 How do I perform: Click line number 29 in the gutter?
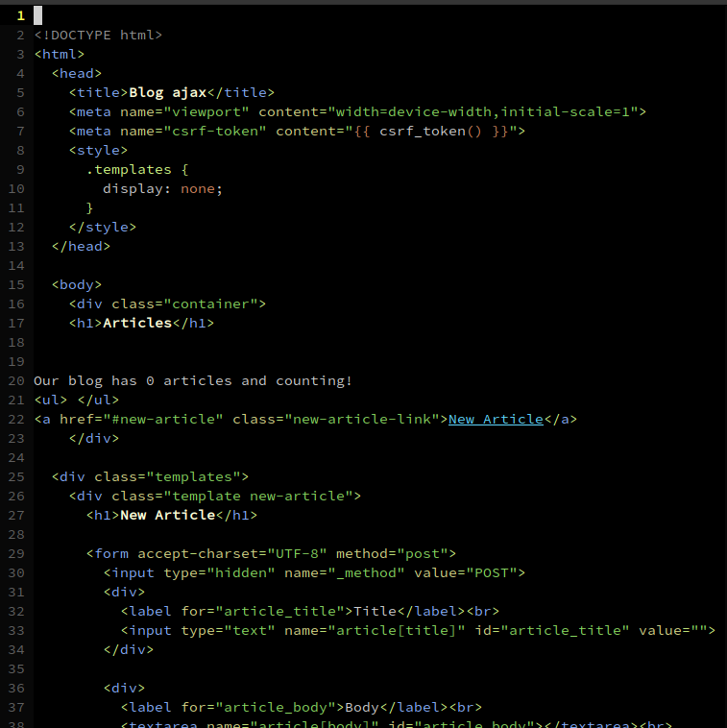pyautogui.click(x=16, y=554)
